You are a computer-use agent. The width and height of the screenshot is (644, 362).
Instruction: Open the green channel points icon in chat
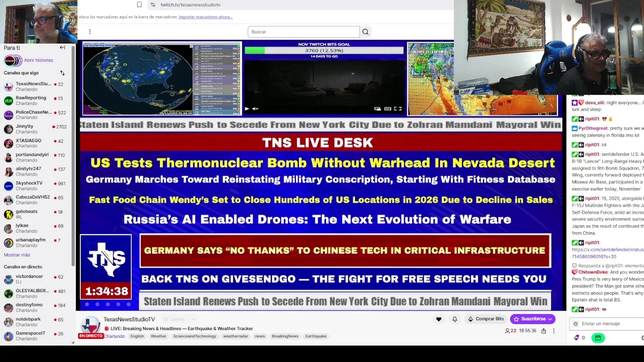pos(598,338)
